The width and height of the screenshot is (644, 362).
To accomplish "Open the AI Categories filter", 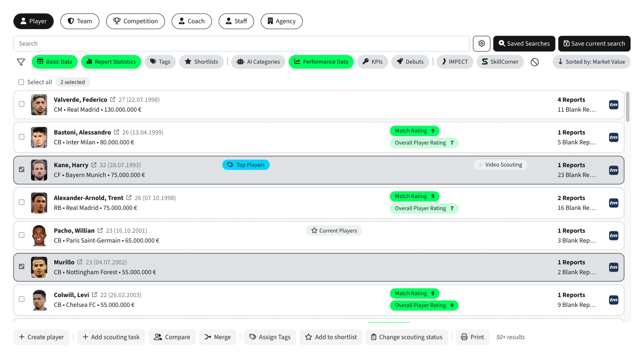I will tap(258, 62).
